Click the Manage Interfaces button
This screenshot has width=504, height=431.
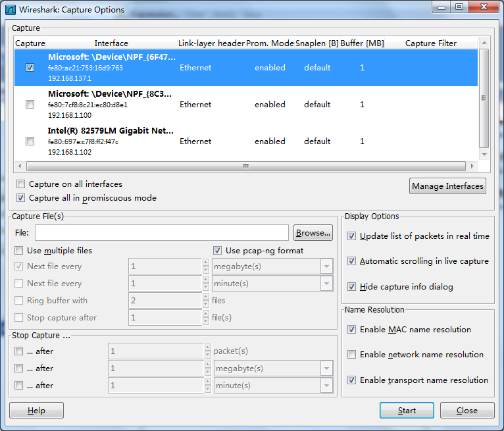point(447,186)
